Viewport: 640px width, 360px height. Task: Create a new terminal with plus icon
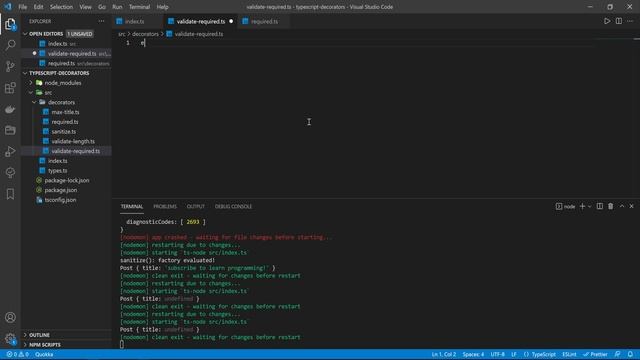coord(582,207)
